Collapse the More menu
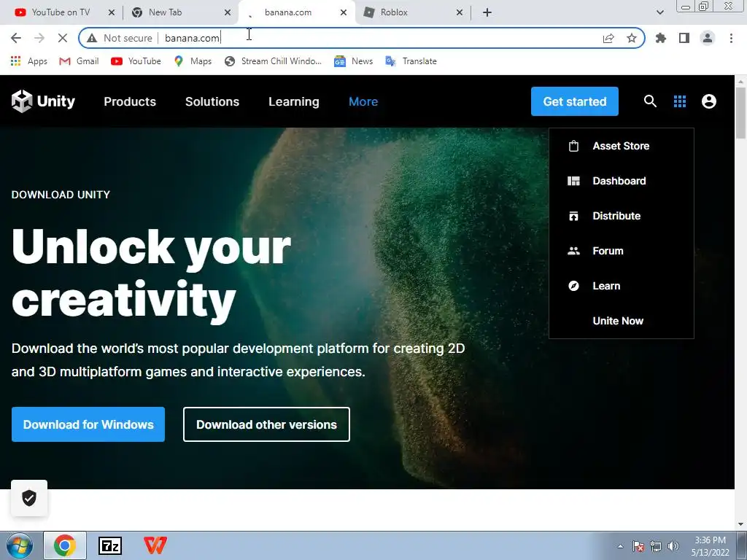The image size is (747, 560). click(363, 101)
